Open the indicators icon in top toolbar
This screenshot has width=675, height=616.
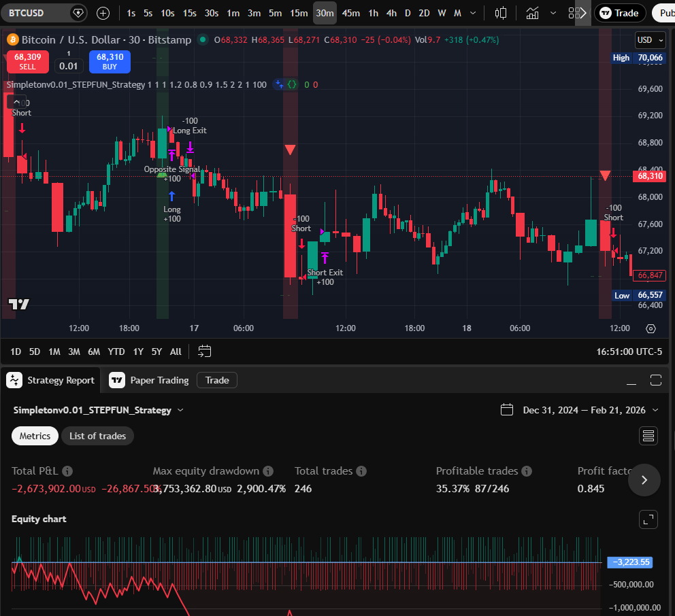click(532, 12)
